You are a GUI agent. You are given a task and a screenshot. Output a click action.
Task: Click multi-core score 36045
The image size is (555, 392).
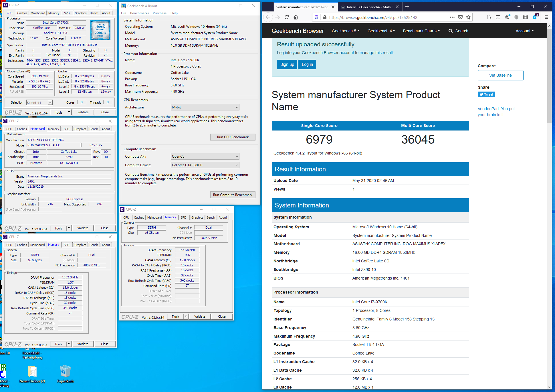point(418,139)
